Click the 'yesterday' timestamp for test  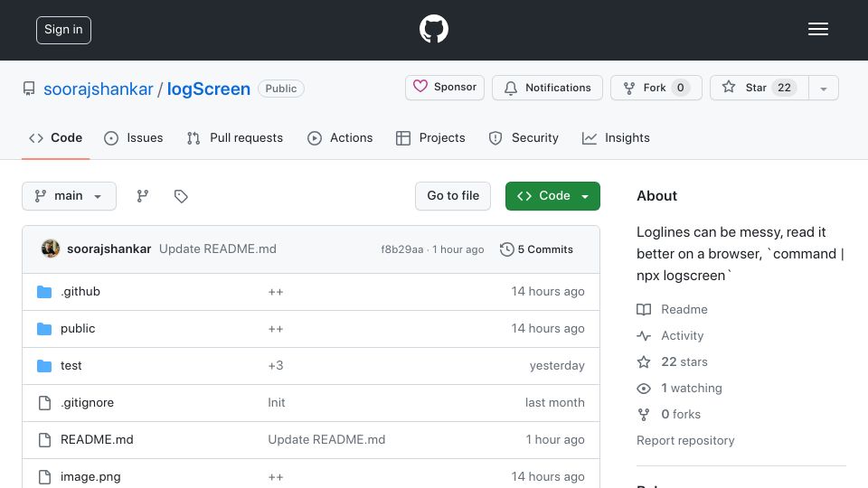tap(557, 366)
